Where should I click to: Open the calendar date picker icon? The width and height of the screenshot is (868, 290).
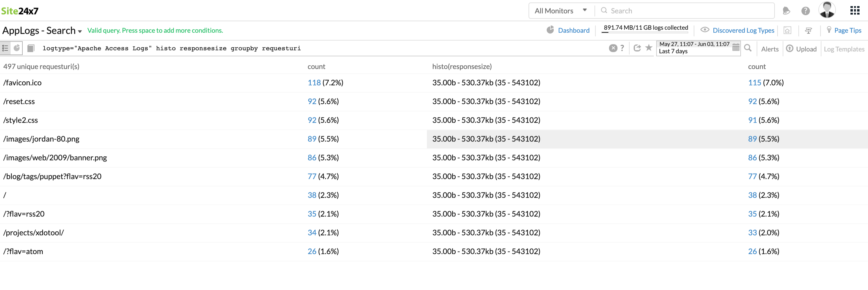pos(736,47)
